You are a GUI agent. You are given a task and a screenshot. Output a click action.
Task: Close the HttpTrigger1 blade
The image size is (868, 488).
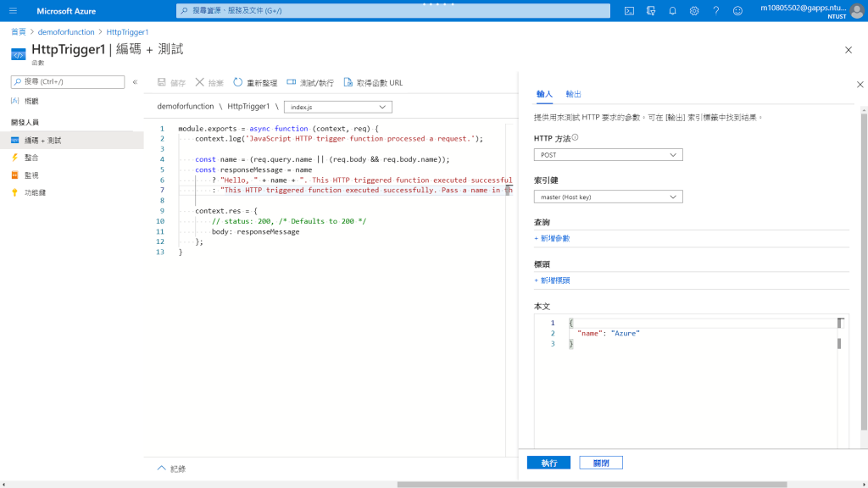pyautogui.click(x=848, y=50)
